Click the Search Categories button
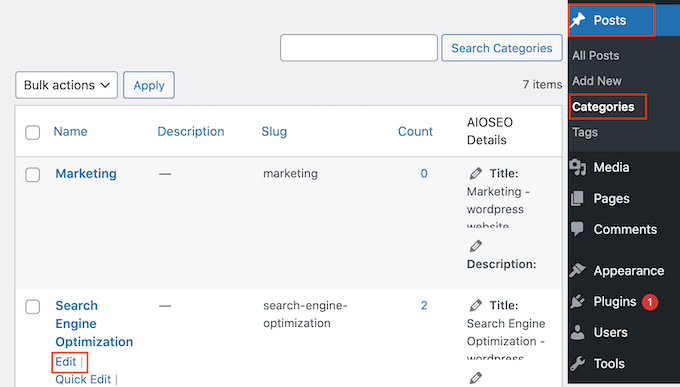Screen dimensions: 680x387 pos(502,48)
